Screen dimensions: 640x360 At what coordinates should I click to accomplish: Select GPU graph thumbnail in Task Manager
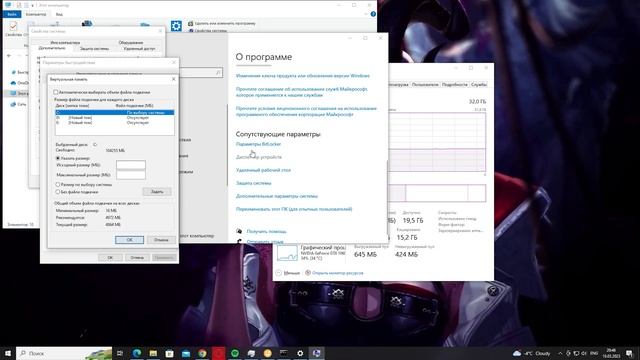point(287,253)
